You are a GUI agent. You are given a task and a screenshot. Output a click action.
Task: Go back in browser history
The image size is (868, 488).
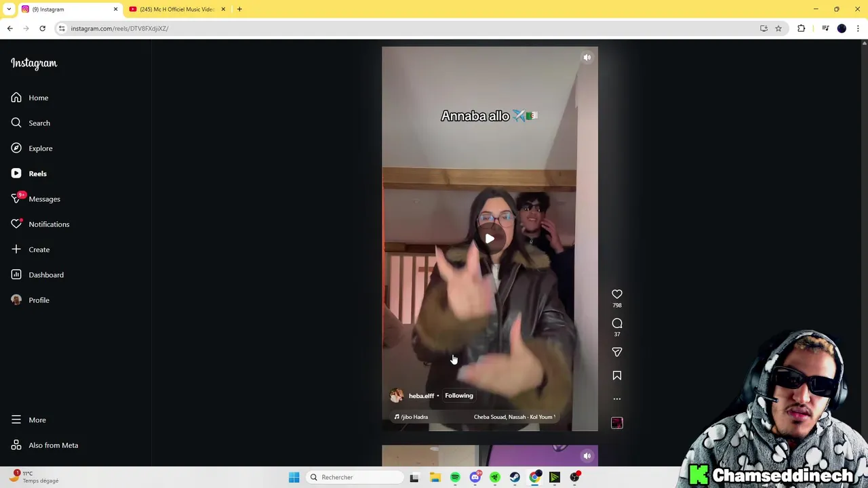pos(10,28)
